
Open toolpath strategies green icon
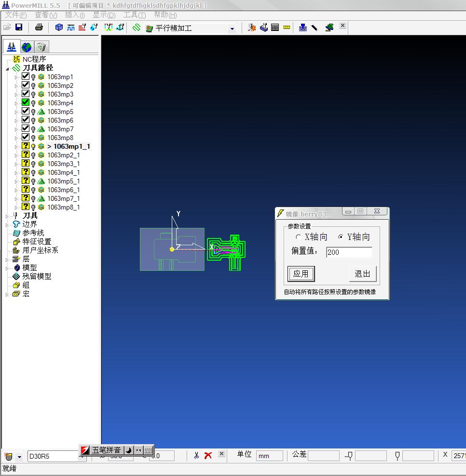(x=137, y=28)
